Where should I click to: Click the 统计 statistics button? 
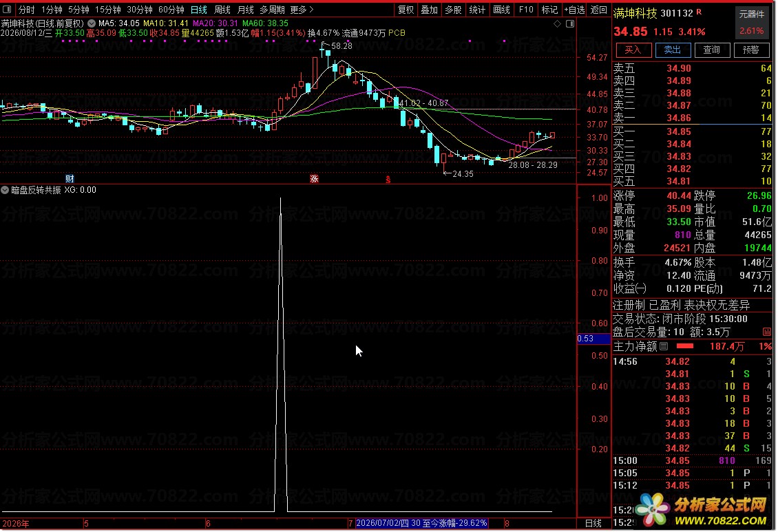pyautogui.click(x=477, y=10)
